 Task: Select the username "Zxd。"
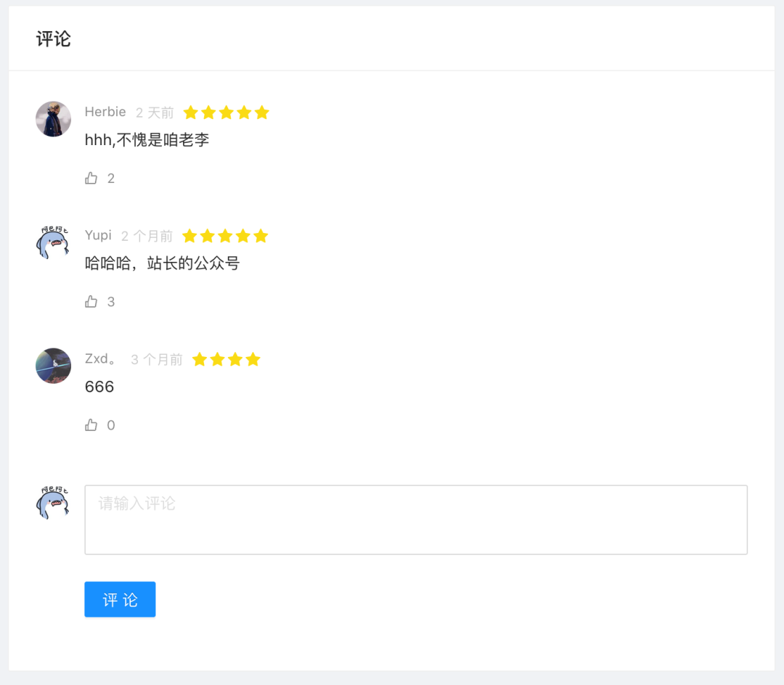[101, 358]
